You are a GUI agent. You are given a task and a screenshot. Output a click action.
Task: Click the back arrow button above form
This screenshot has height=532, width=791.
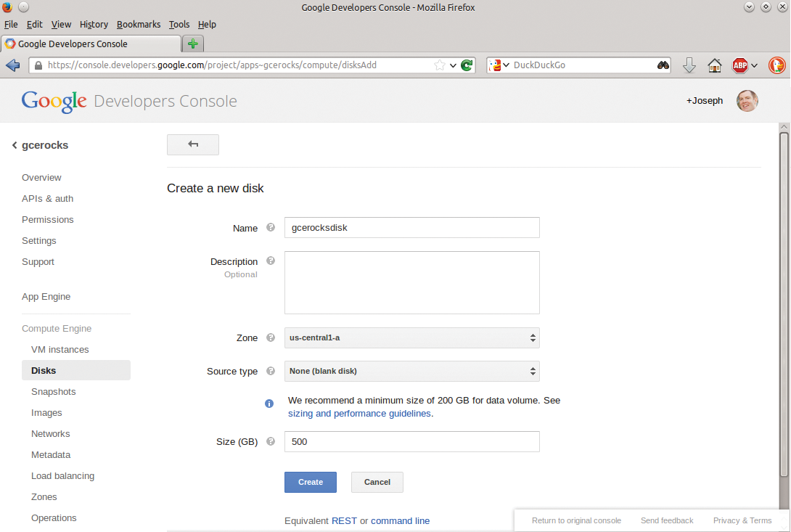(193, 144)
